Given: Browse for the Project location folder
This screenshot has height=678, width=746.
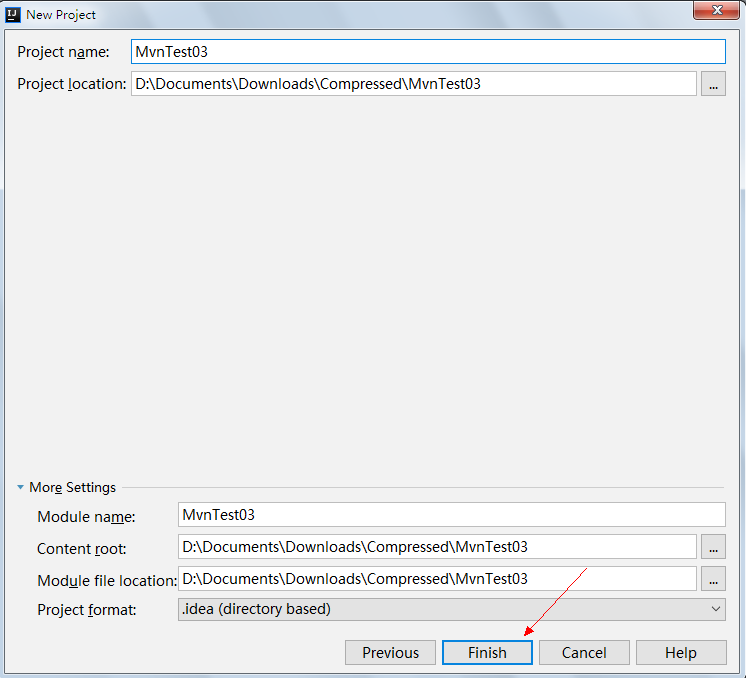Looking at the screenshot, I should 713,84.
